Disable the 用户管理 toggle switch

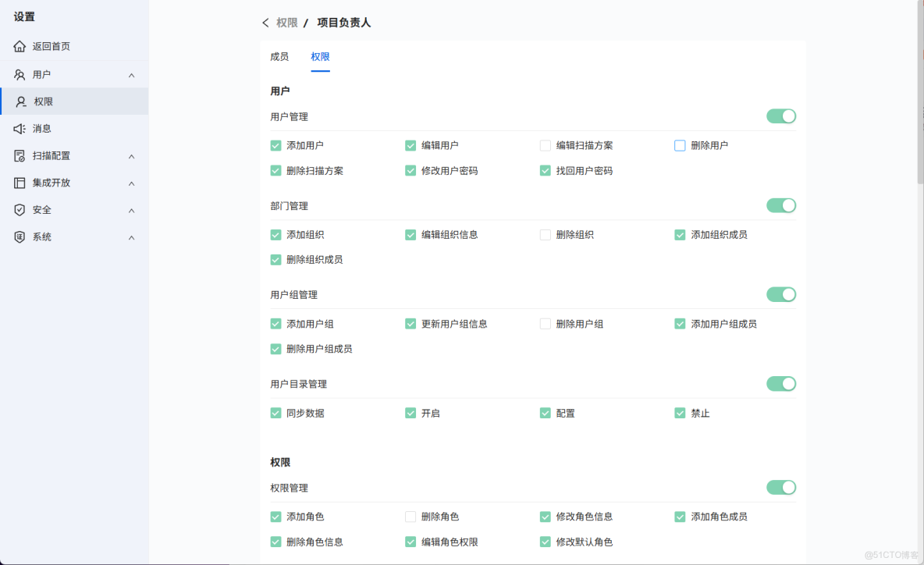[781, 115]
